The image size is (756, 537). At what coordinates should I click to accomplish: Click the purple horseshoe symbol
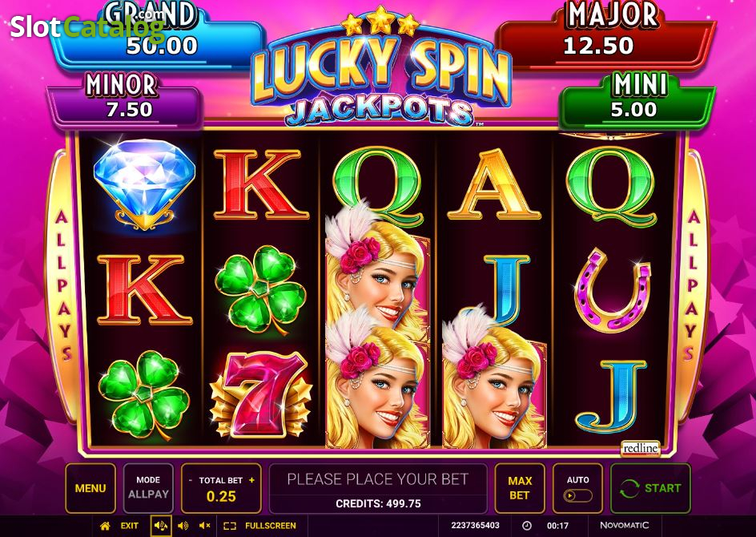613,289
